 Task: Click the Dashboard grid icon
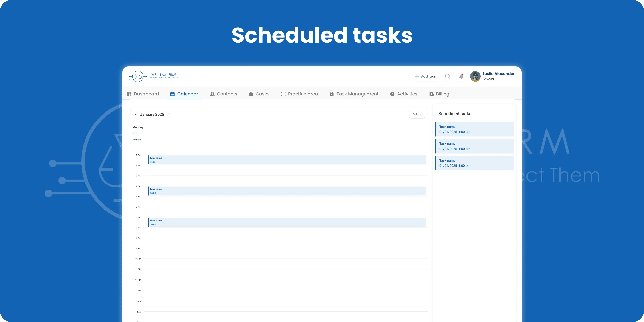coord(129,94)
